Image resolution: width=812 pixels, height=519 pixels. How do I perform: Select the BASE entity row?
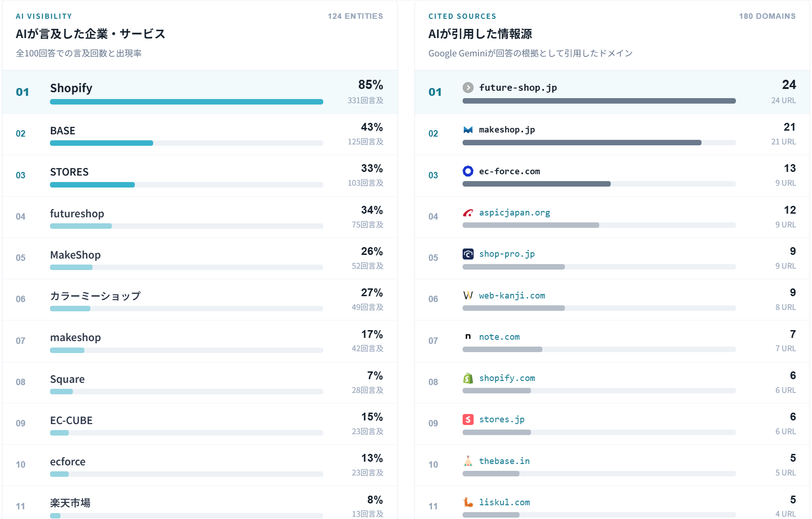click(x=200, y=134)
